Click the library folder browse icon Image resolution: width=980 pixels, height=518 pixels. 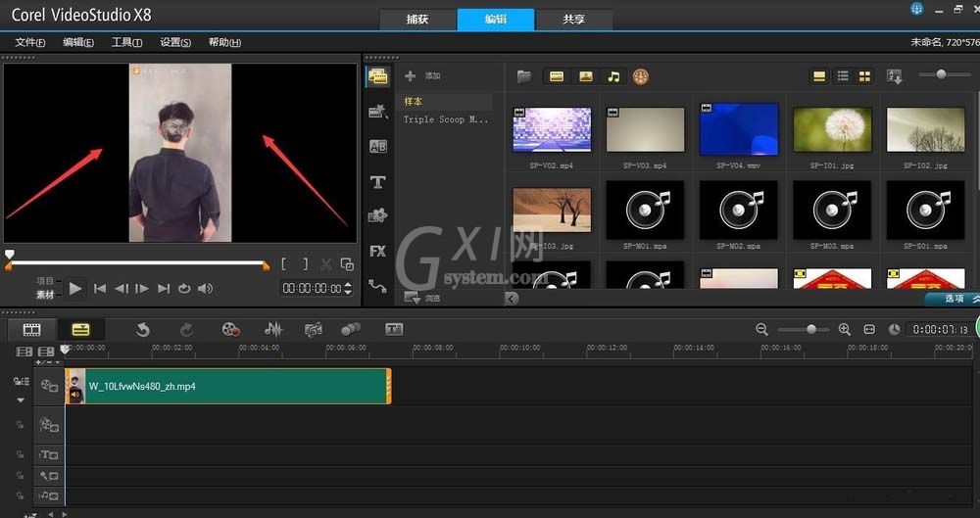click(523, 76)
